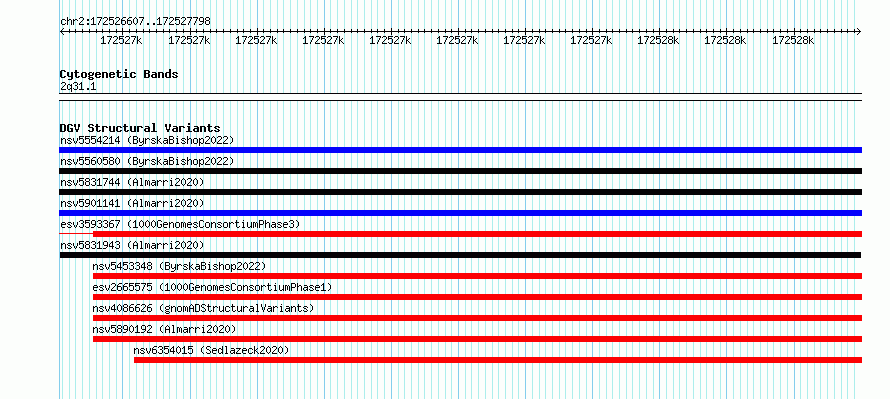The width and height of the screenshot is (890, 399).
Task: Click the 2q31.1 band label
Action: (78, 86)
